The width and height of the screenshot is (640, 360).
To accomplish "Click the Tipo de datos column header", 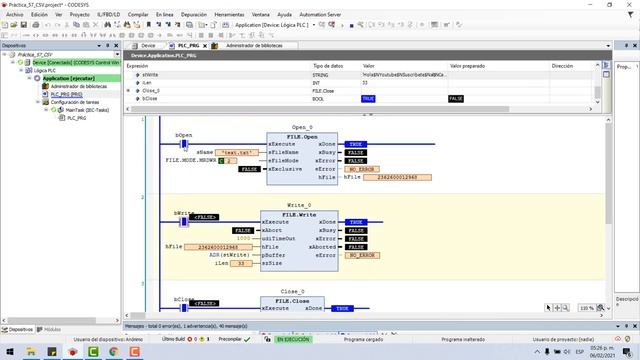I will (328, 66).
